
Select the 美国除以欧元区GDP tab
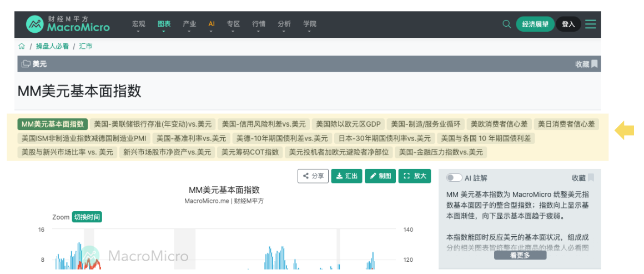pos(348,124)
